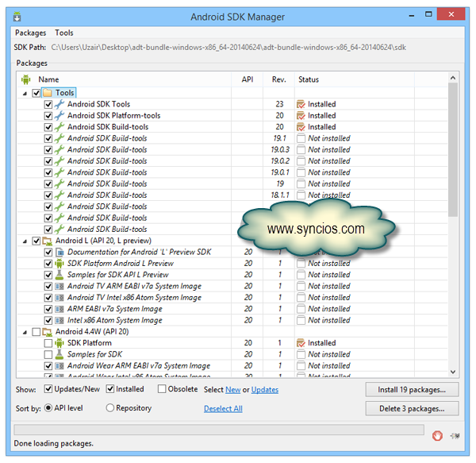Check the Samples for SDK checkbox
Screen dimensions: 476x463
[48, 354]
